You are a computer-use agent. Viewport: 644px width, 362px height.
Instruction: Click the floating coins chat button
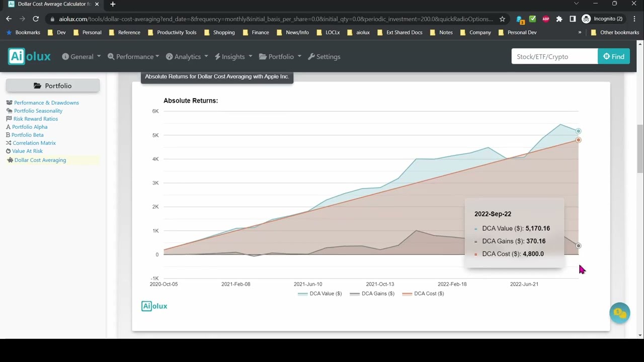(619, 313)
